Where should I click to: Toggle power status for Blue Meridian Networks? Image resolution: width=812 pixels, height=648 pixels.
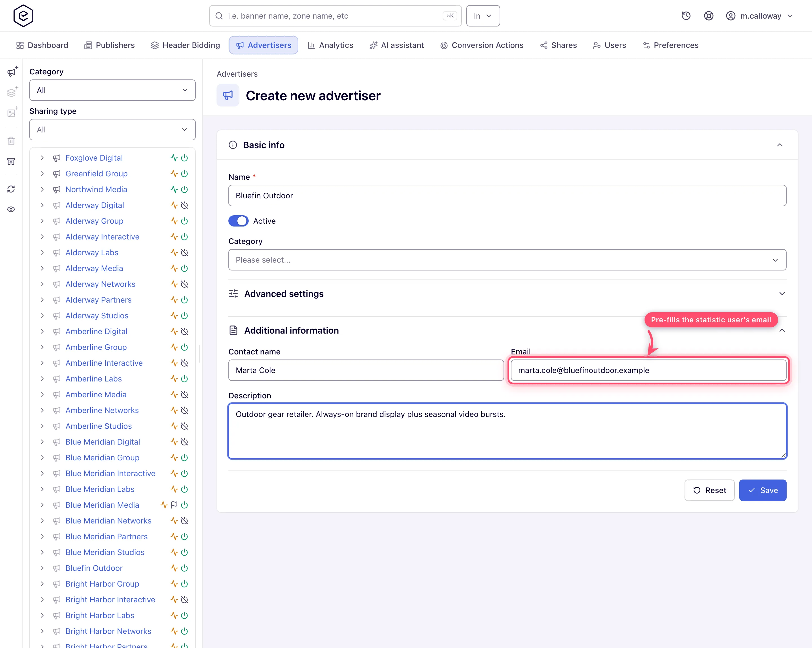(185, 520)
